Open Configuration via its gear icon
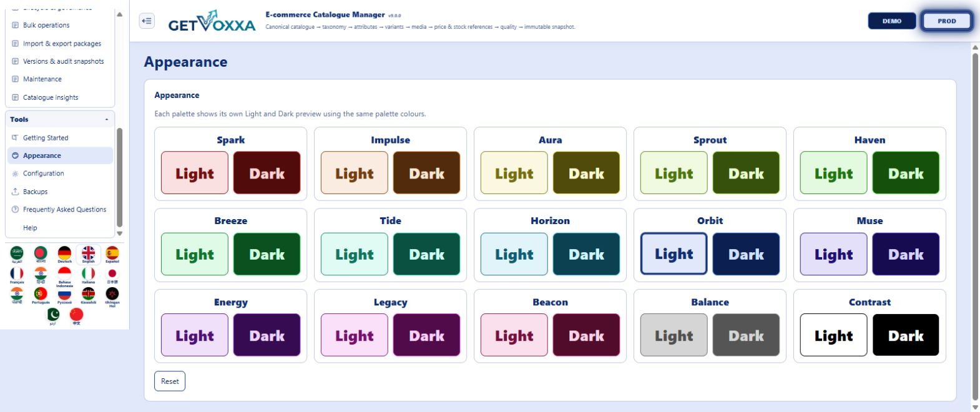Image resolution: width=980 pixels, height=412 pixels. point(15,174)
